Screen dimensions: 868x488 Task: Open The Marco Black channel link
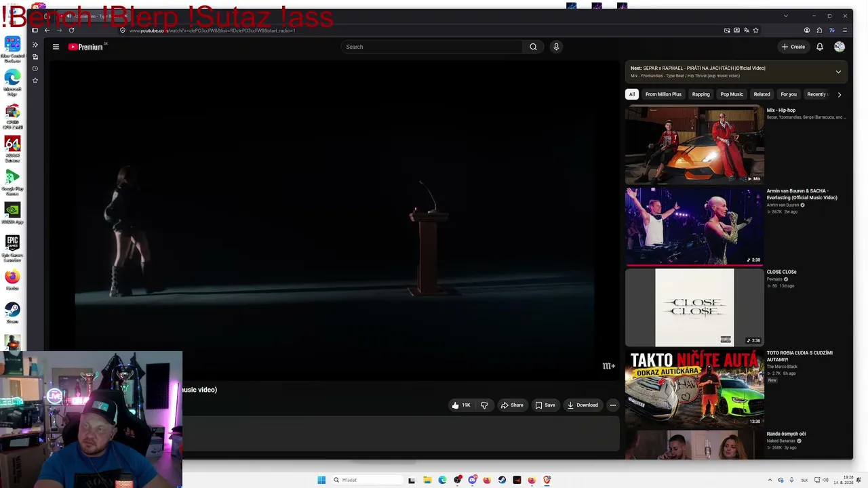[782, 367]
